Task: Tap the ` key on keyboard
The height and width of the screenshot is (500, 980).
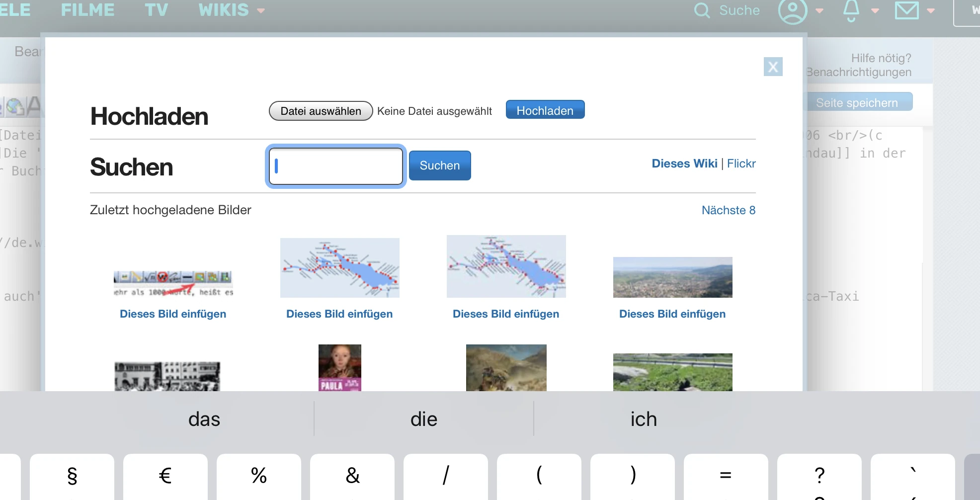Action: 913,477
